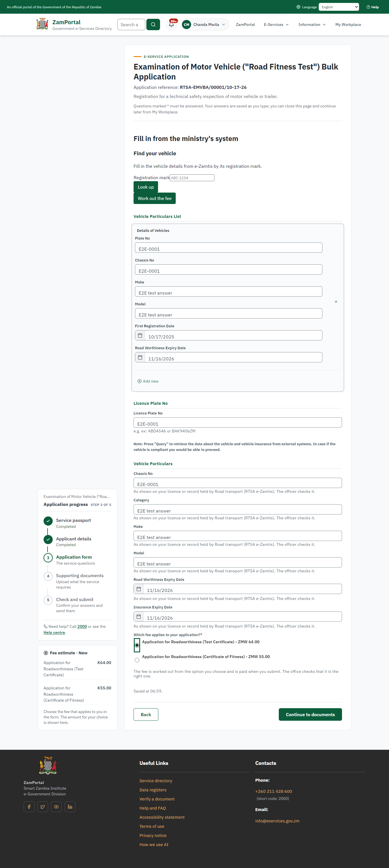Open the Language dropdown
Image resolution: width=389 pixels, height=868 pixels.
pyautogui.click(x=339, y=7)
